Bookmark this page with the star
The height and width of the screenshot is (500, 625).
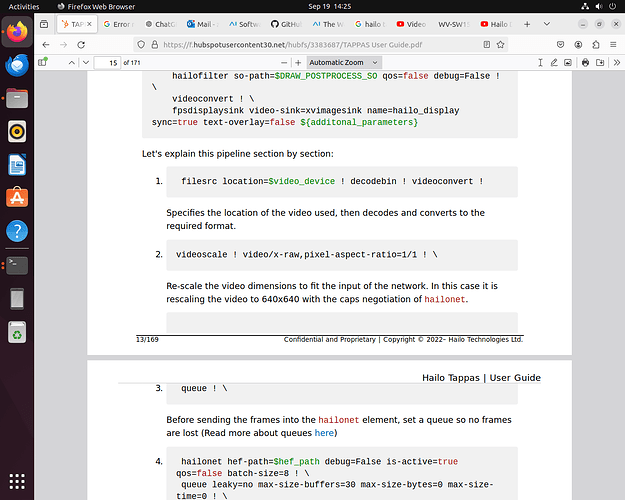pyautogui.click(x=501, y=45)
